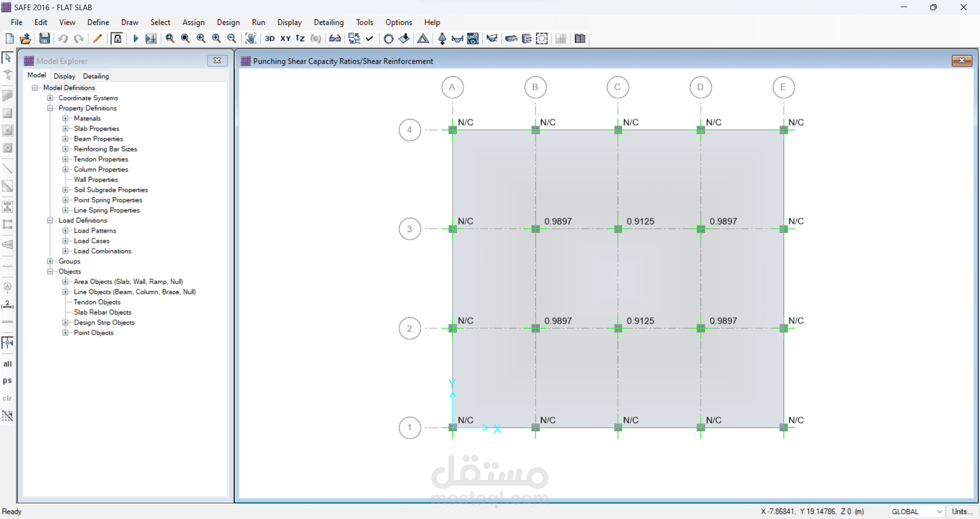Click grid bubble A

452,87
